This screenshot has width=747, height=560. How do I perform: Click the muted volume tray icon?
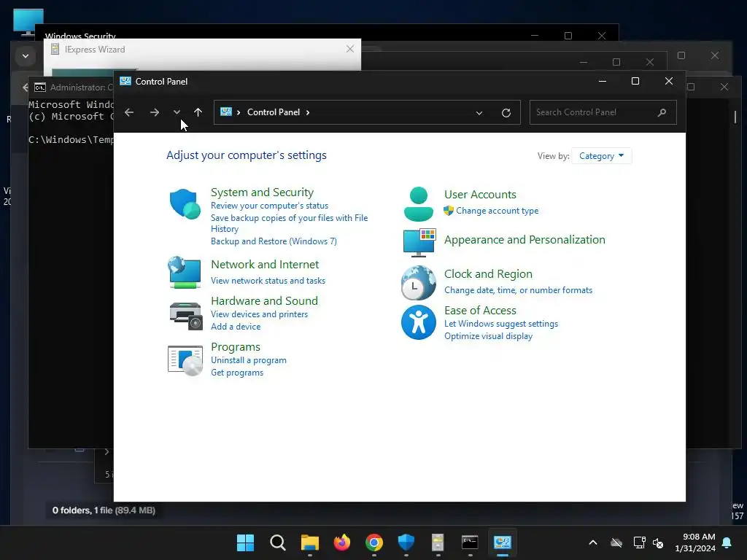(x=658, y=542)
